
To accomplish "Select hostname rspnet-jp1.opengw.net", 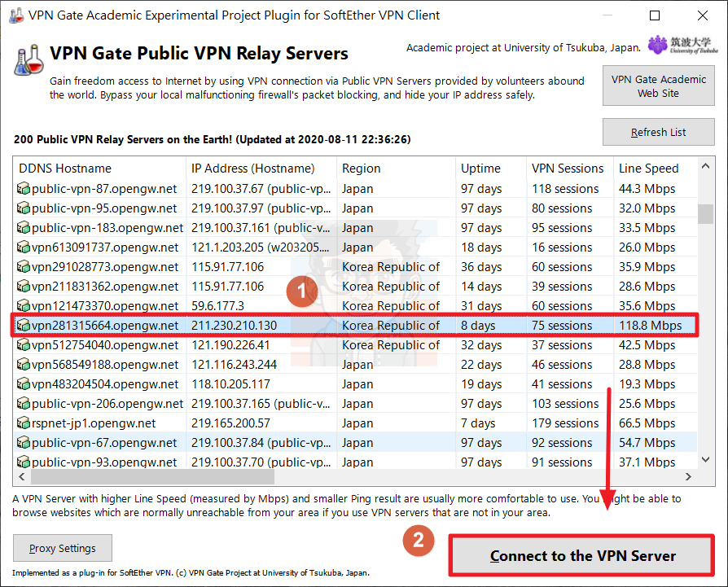I will [x=94, y=423].
